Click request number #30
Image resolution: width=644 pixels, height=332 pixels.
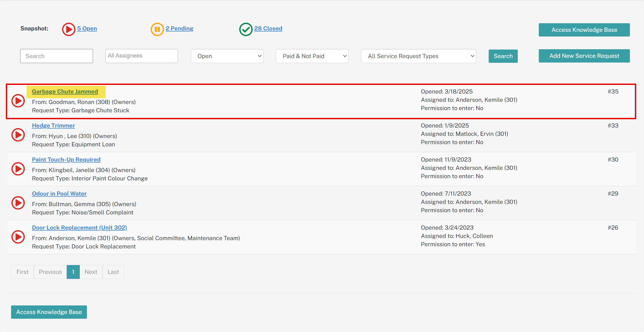[613, 160]
